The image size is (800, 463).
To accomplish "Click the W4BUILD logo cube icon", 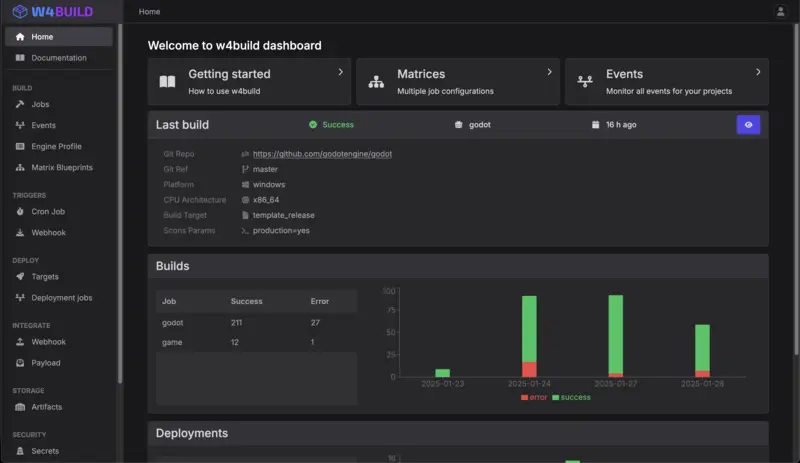I will click(x=20, y=11).
